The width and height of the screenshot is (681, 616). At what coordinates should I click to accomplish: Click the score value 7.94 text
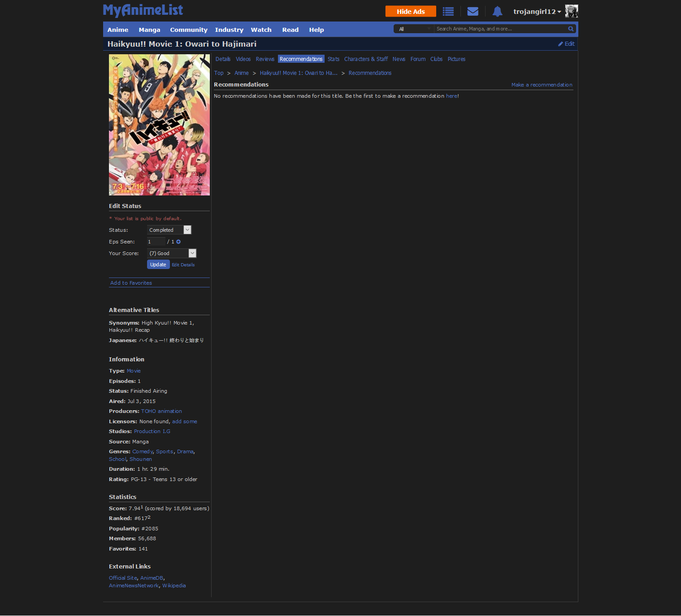(135, 508)
